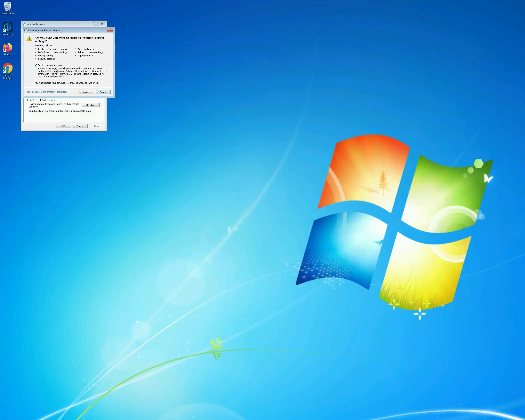Viewport: 525px width, 420px height.
Task: Click the greyed Apply button
Action: 96,126
